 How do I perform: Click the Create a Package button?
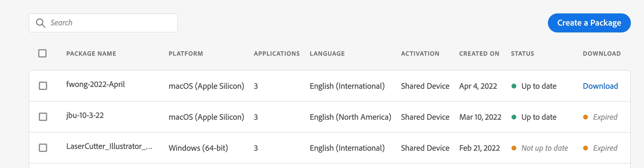point(589,23)
